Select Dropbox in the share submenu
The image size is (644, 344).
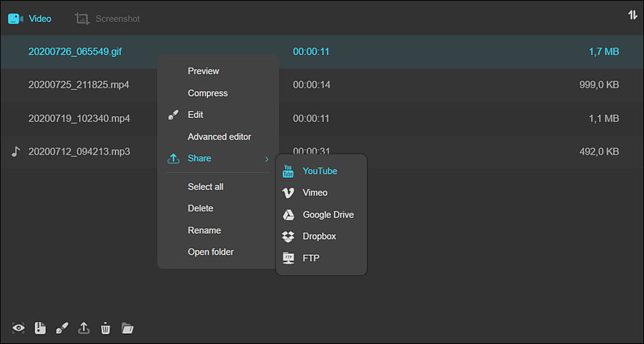319,236
